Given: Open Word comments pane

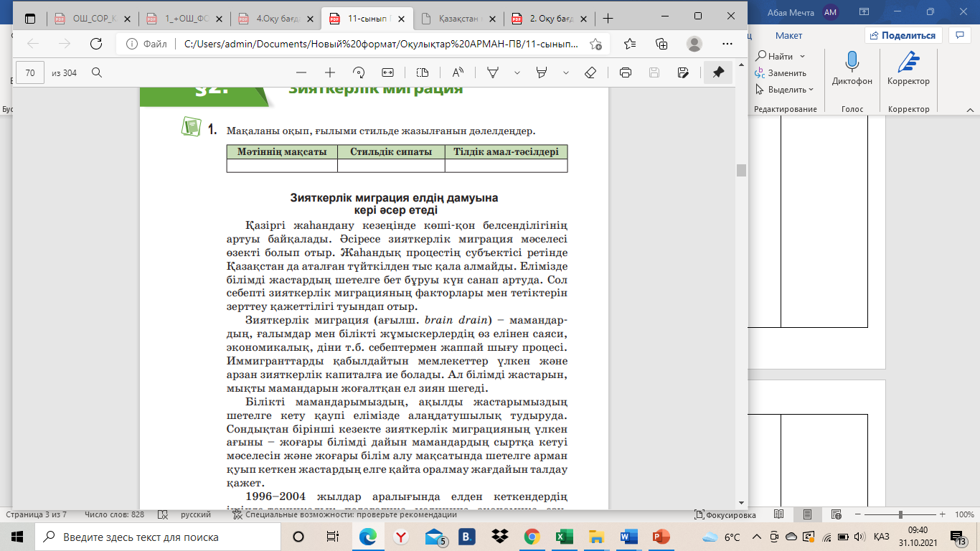Looking at the screenshot, I should [x=959, y=35].
